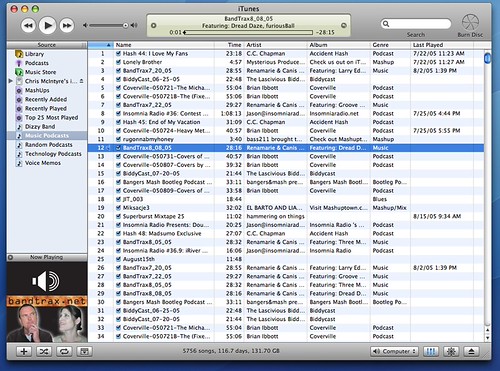
Task: Open the Random Podcasts playlist
Action: click(48, 145)
